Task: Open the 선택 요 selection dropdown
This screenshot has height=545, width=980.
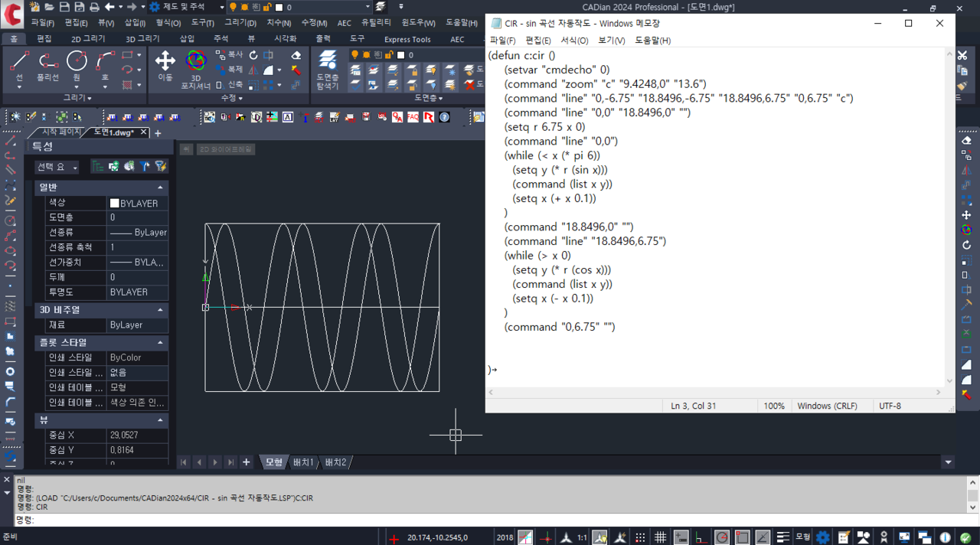Action: coord(58,167)
